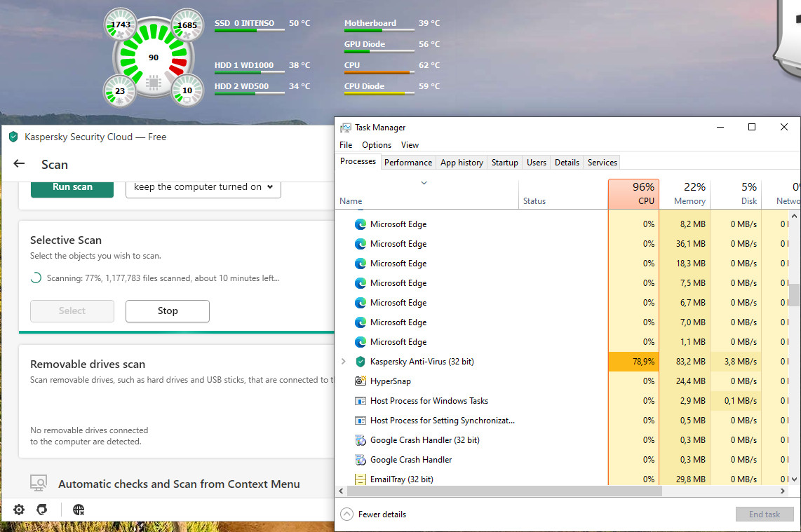Collapse Task Manager with Fewer details
The image size is (801, 532).
point(373,514)
